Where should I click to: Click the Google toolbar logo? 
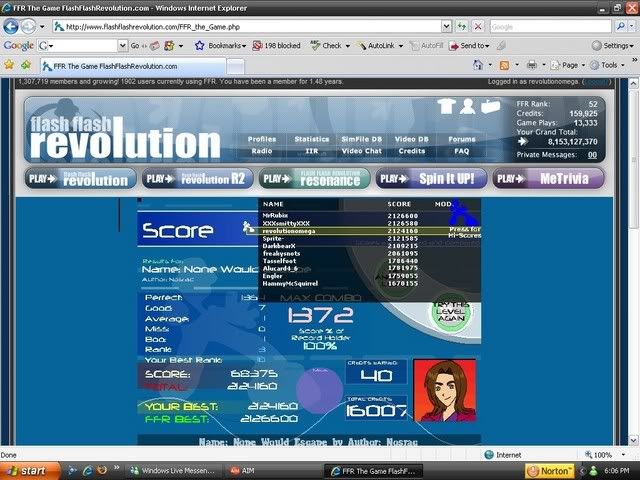(19, 46)
